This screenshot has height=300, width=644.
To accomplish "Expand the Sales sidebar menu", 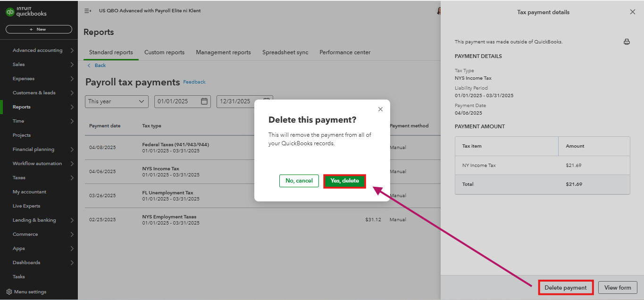I will tap(72, 65).
